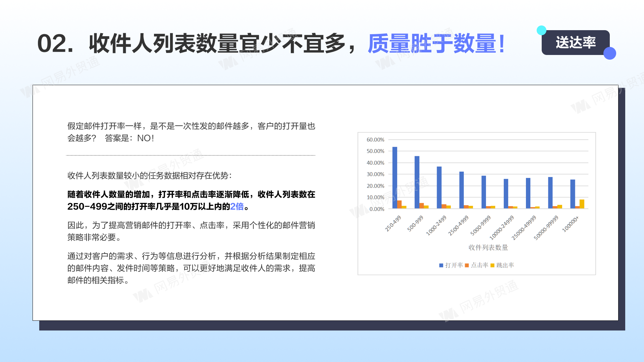Click the blue "2倍" highlighted text
Screen dimensions: 644x362
click(237, 206)
